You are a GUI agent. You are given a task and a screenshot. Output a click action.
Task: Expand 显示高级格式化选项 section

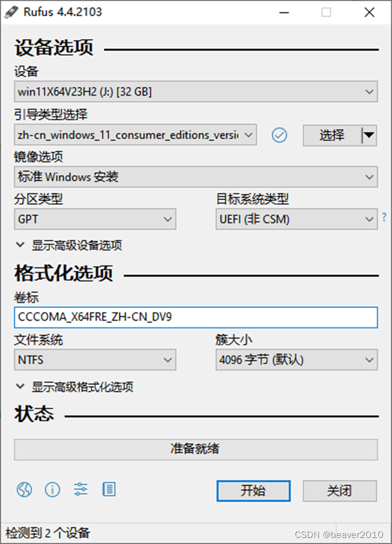coord(74,387)
